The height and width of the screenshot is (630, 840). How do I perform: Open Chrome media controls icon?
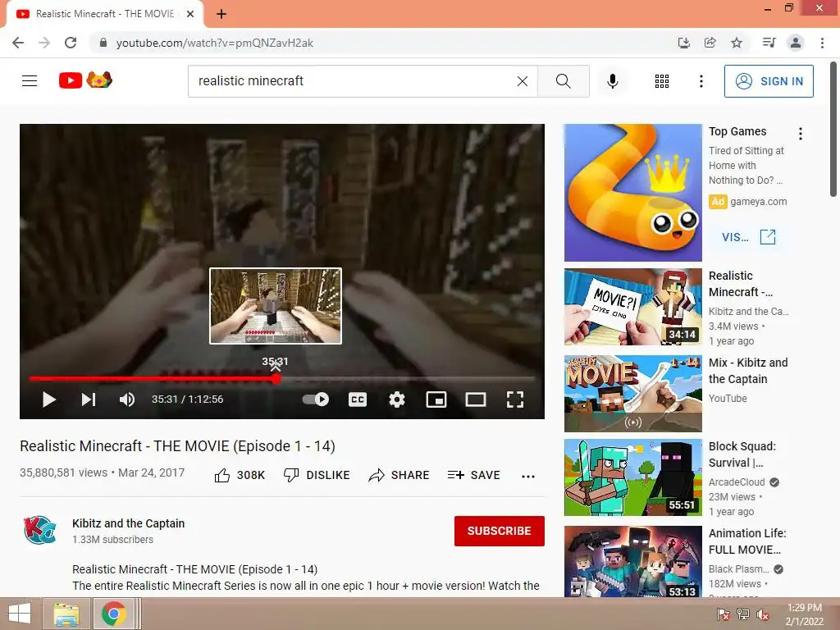pos(769,43)
